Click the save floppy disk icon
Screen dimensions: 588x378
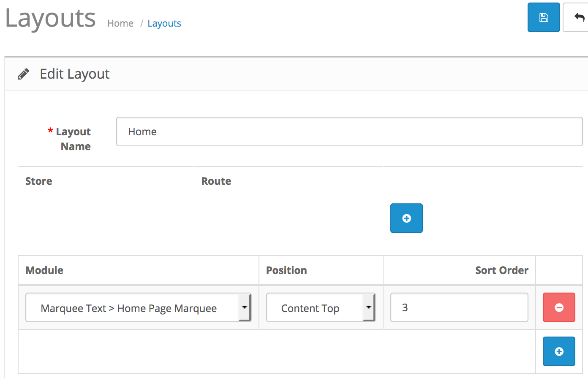pyautogui.click(x=544, y=17)
